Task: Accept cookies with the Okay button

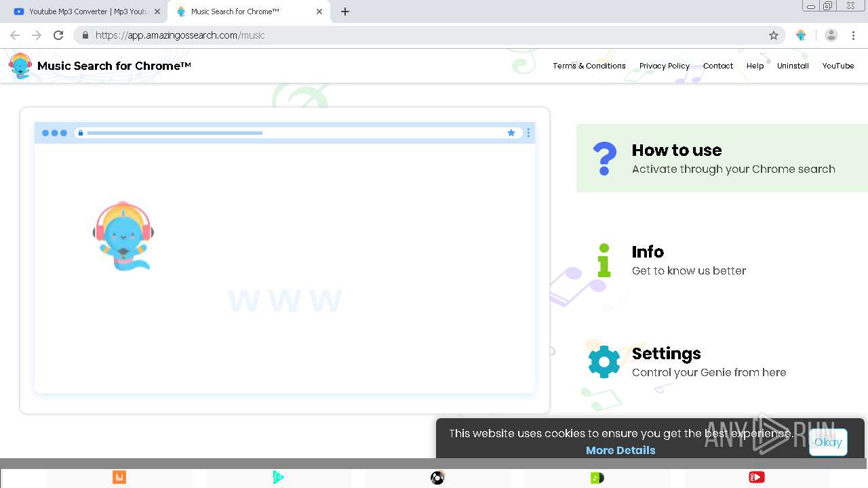Action: click(x=828, y=442)
